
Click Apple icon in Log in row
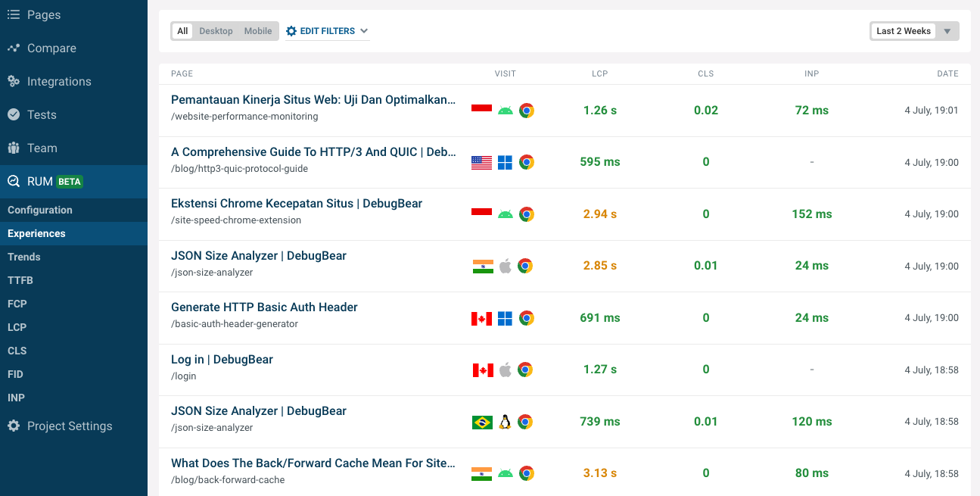[x=506, y=370]
